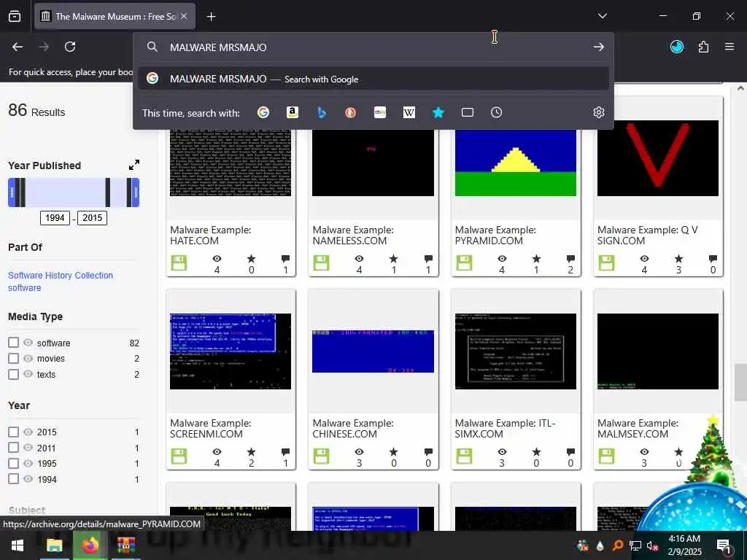
Task: Check the 1994 year filter
Action: coord(13,478)
